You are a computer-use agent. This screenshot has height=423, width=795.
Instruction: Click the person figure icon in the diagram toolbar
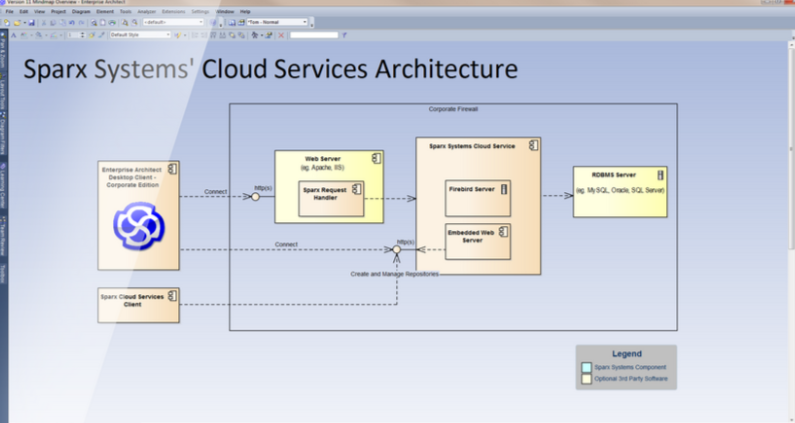click(255, 35)
